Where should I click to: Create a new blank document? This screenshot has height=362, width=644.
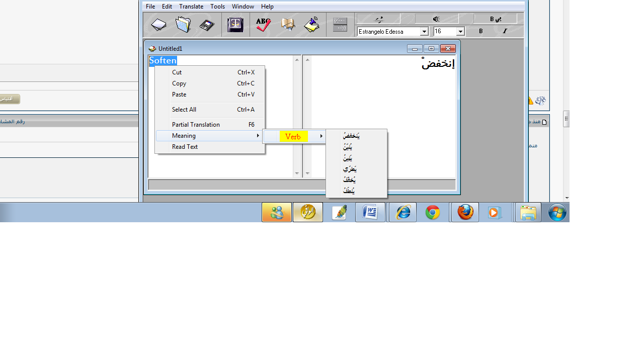158,25
